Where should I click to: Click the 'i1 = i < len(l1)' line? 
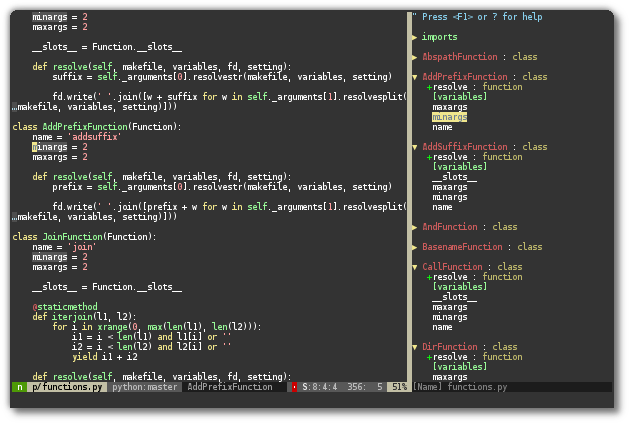coord(152,337)
